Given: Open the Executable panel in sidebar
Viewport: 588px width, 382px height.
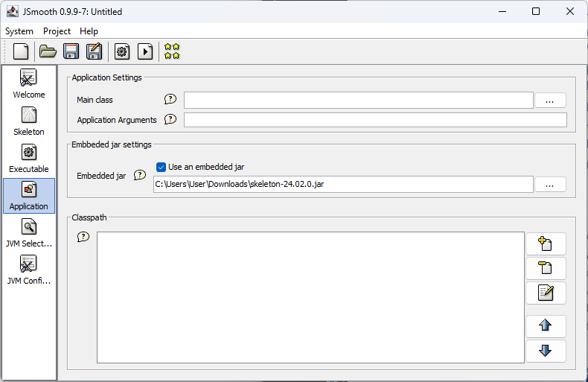Looking at the screenshot, I should coord(29,159).
